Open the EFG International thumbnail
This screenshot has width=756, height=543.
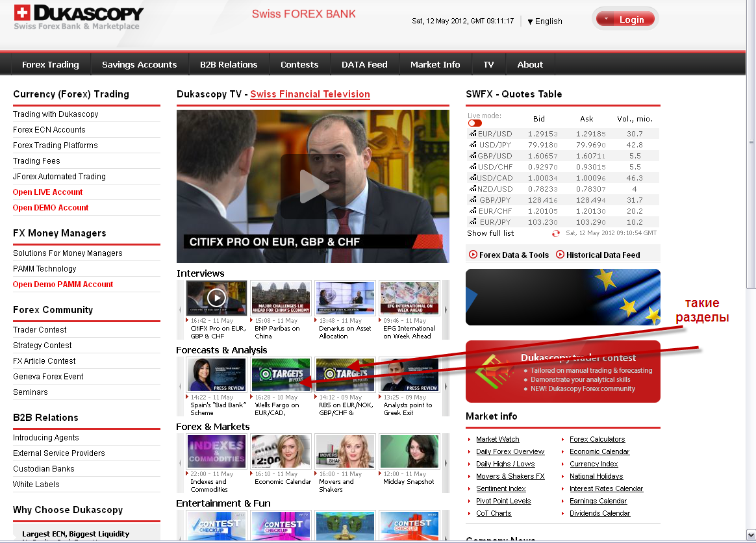[x=409, y=297]
